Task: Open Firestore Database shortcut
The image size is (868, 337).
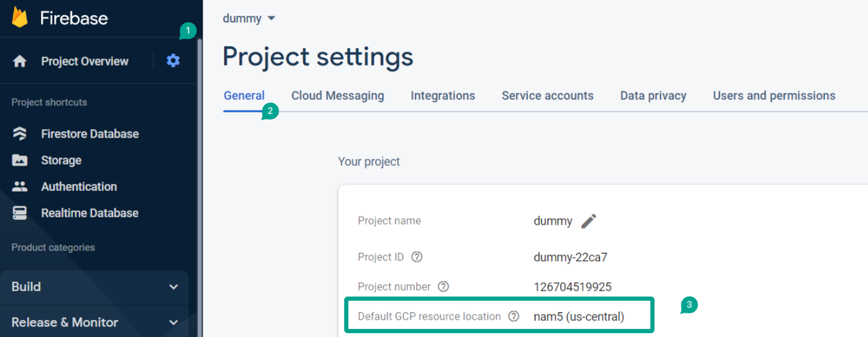Action: (x=90, y=134)
